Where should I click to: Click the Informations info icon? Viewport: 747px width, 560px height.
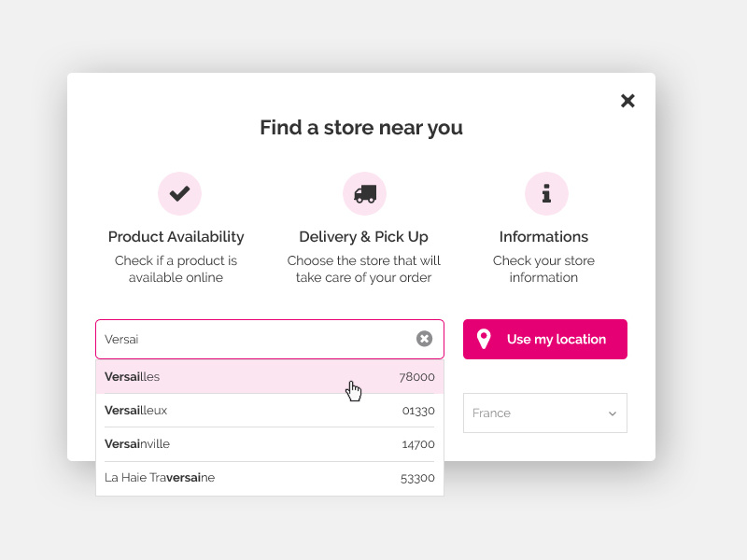(545, 193)
